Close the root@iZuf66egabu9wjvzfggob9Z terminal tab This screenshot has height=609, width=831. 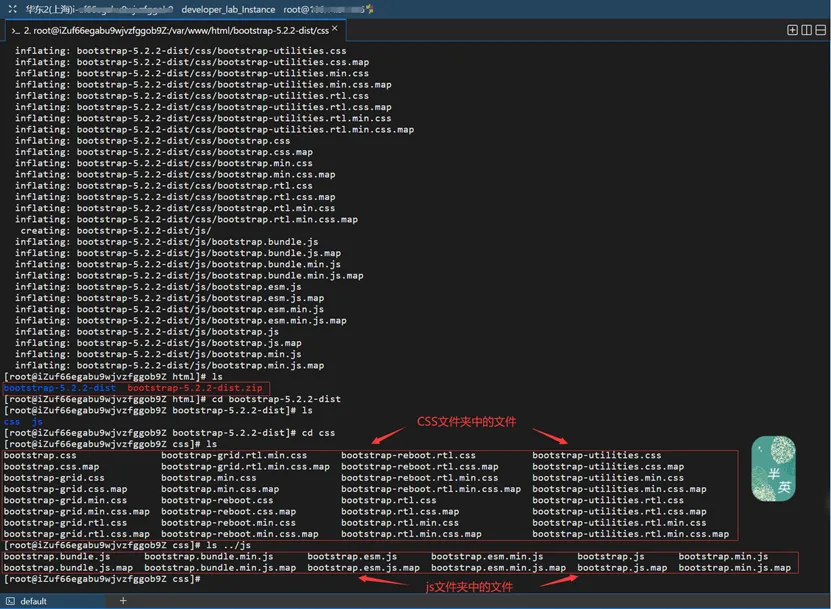[334, 29]
